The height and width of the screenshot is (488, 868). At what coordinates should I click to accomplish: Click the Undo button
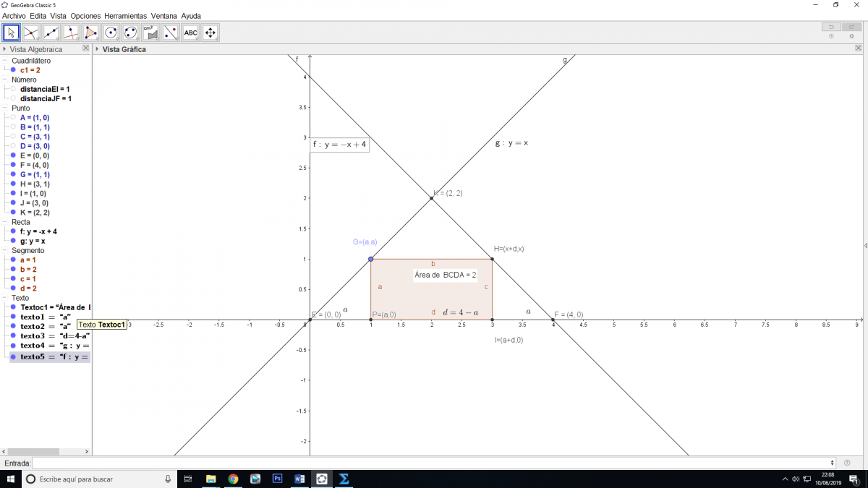pyautogui.click(x=831, y=27)
